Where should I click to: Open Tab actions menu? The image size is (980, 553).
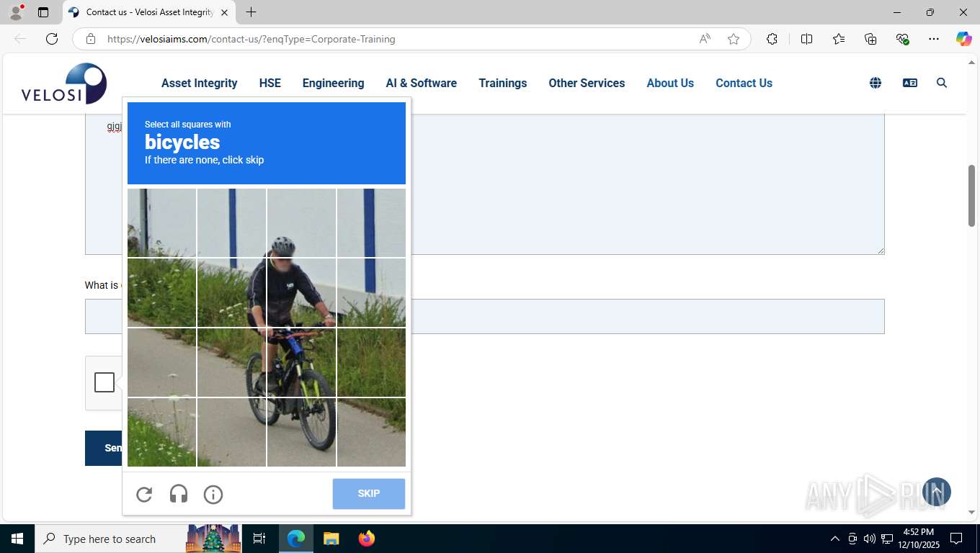(x=43, y=12)
